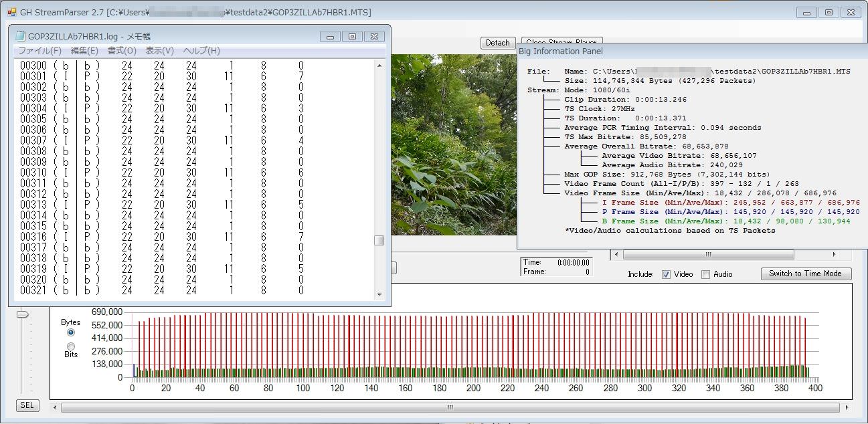Click the GH StreamParser title bar icon
The image size is (868, 424).
tap(11, 13)
